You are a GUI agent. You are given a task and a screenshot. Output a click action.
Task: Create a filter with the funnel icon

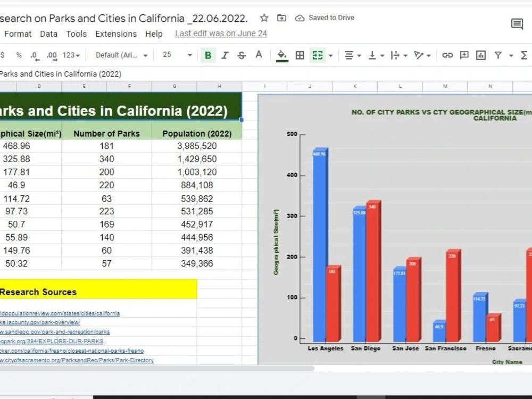pyautogui.click(x=498, y=55)
